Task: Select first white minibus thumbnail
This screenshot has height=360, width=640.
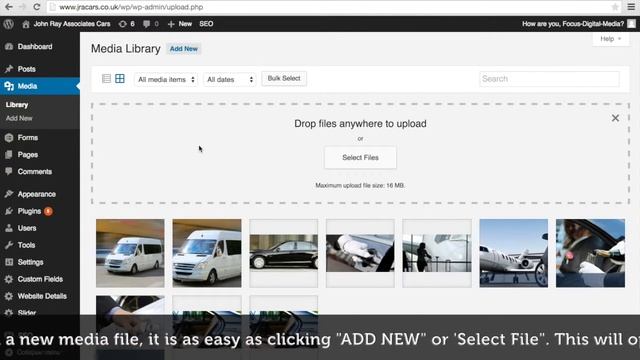Action: click(130, 253)
